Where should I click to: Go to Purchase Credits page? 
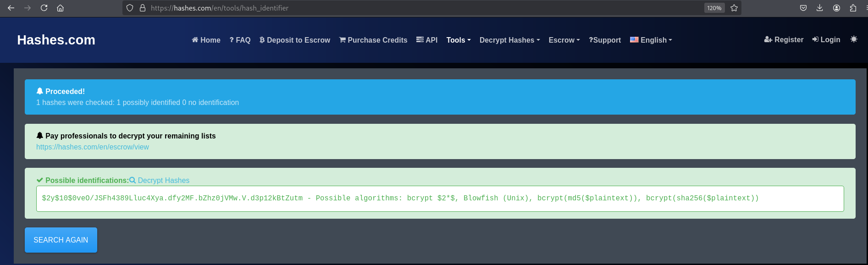(x=373, y=40)
